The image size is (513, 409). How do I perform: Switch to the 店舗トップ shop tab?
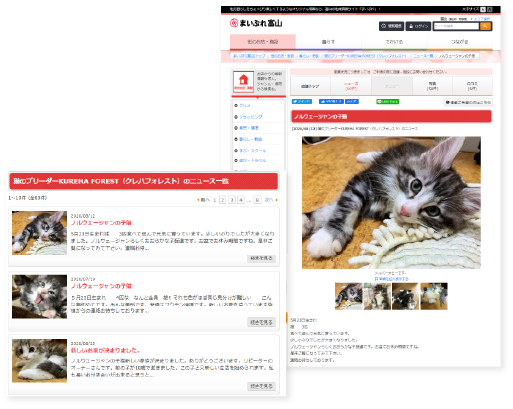tap(310, 86)
